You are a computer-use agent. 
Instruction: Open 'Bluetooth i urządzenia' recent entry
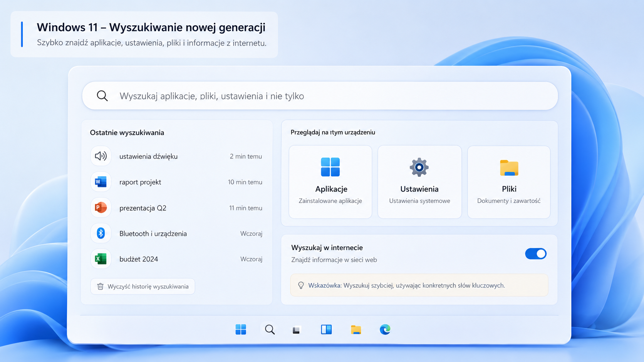pyautogui.click(x=176, y=234)
